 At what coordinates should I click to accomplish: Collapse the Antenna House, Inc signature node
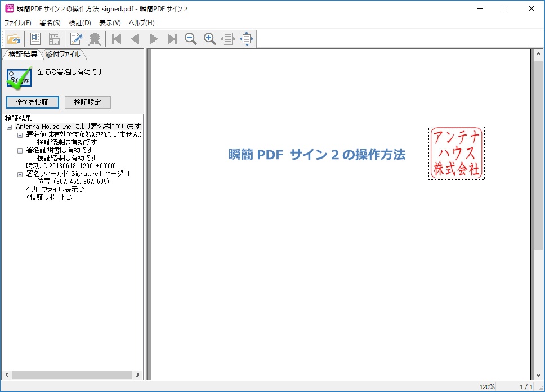pos(10,127)
